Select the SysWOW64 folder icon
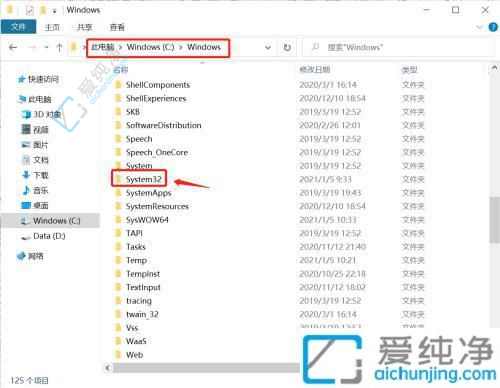Screen dimensions: 500x388 click(x=118, y=220)
